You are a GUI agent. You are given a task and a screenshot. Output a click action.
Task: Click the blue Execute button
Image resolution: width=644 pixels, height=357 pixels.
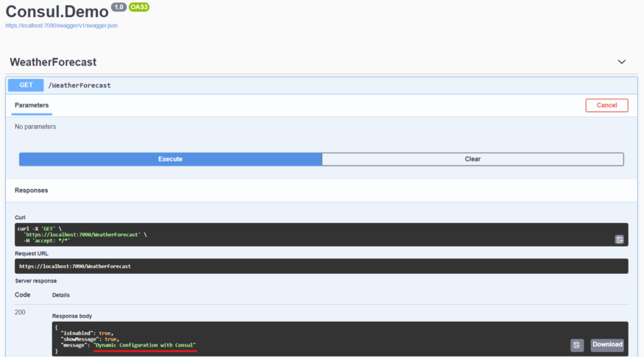[171, 159]
